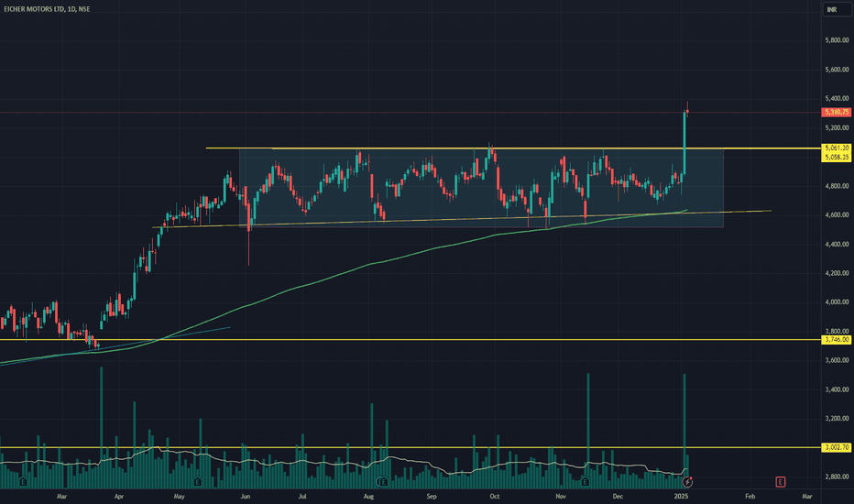Select the yellow price label 5,061.30
This screenshot has width=854, height=504.
click(x=837, y=148)
